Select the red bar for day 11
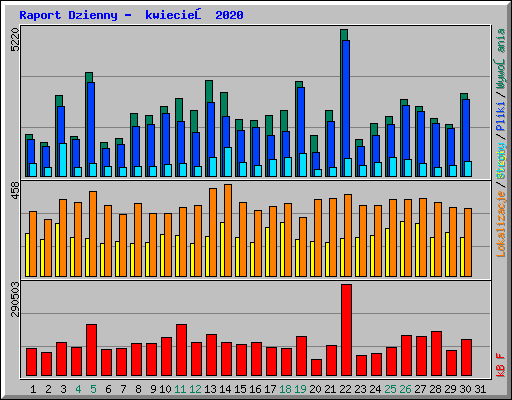 (x=181, y=350)
